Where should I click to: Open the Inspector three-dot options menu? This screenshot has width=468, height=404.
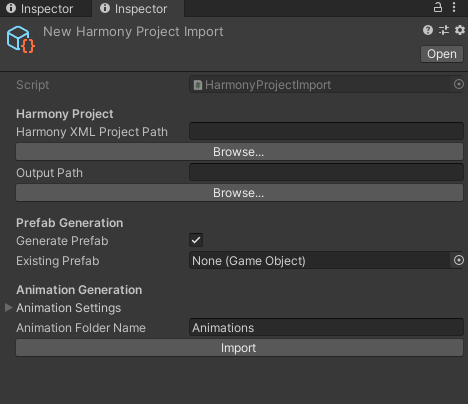tap(454, 7)
